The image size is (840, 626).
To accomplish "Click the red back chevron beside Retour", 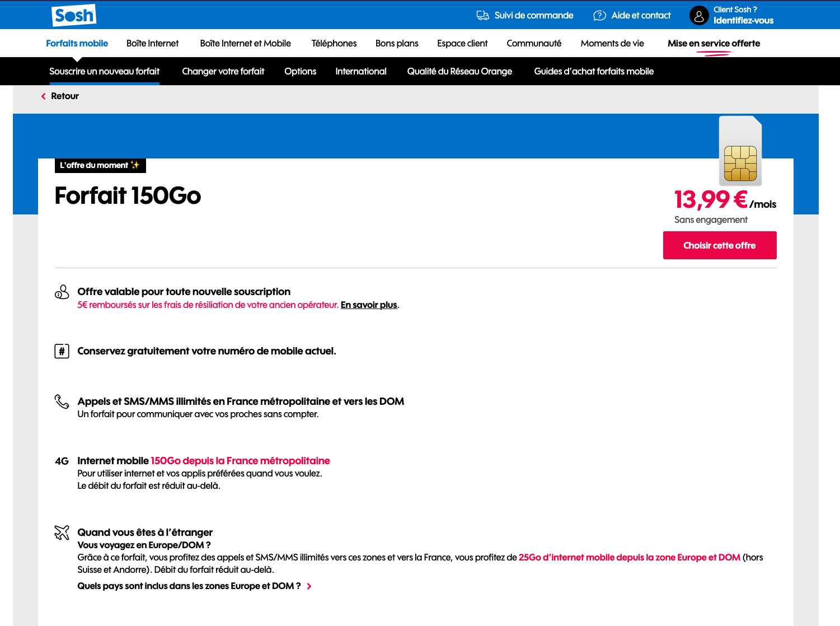I will pyautogui.click(x=44, y=96).
